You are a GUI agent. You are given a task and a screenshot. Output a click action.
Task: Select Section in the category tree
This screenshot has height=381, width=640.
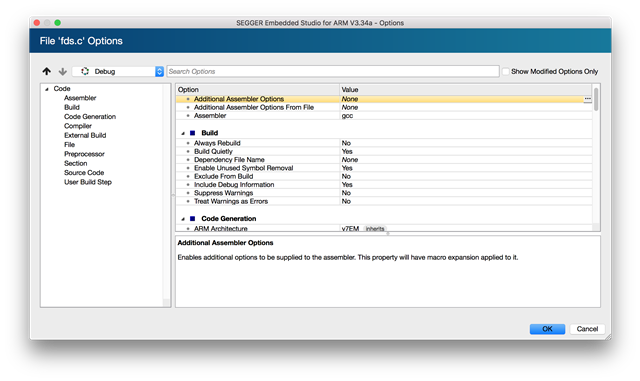[x=76, y=163]
